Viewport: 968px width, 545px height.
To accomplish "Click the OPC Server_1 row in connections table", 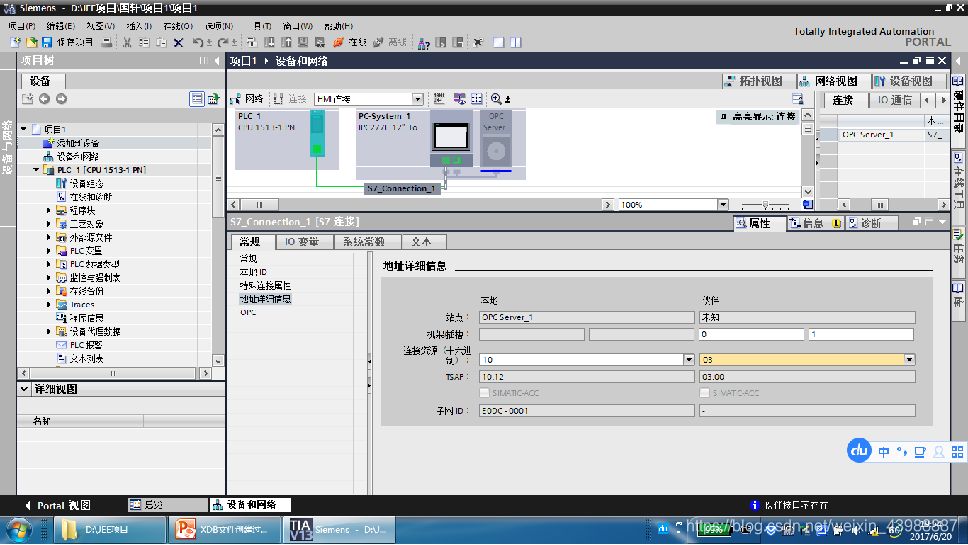I will pos(884,135).
